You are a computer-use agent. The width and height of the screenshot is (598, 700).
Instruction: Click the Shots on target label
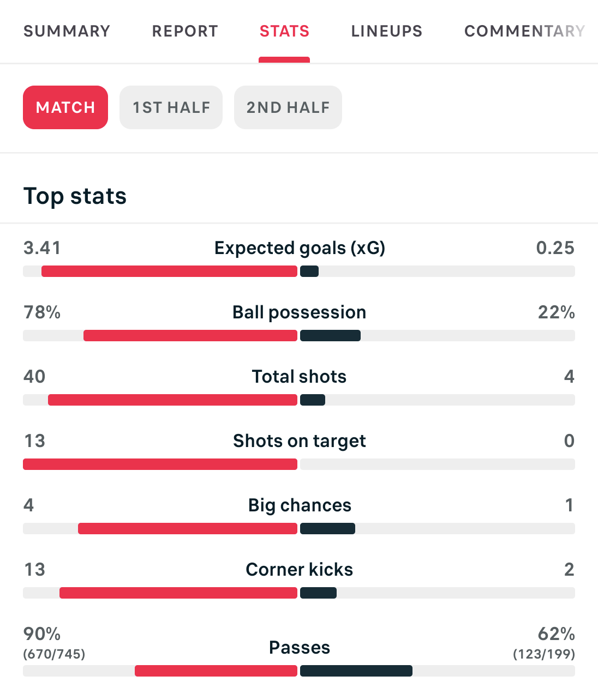coord(299,441)
